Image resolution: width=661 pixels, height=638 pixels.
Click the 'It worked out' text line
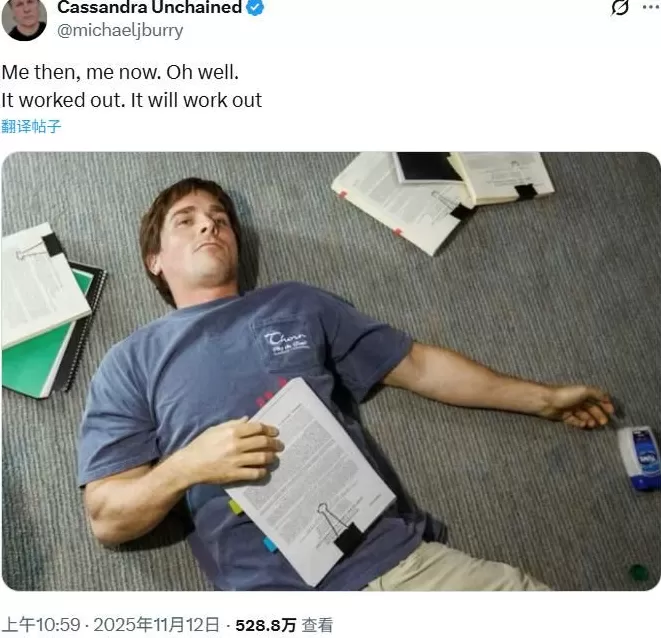(132, 100)
